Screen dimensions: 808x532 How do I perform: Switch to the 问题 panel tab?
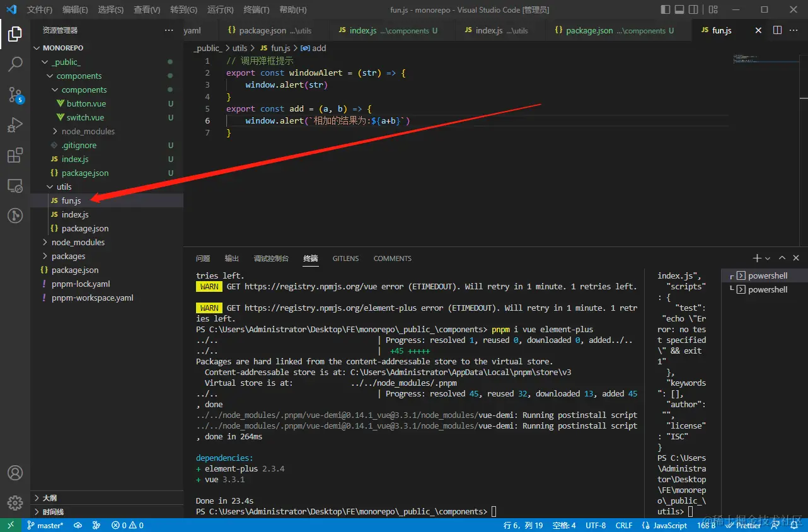coord(203,258)
